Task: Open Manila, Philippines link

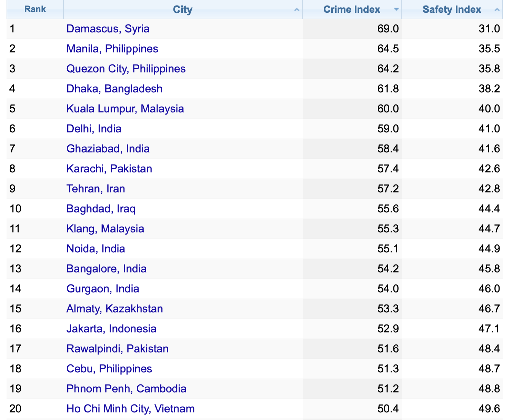Action: (x=112, y=49)
